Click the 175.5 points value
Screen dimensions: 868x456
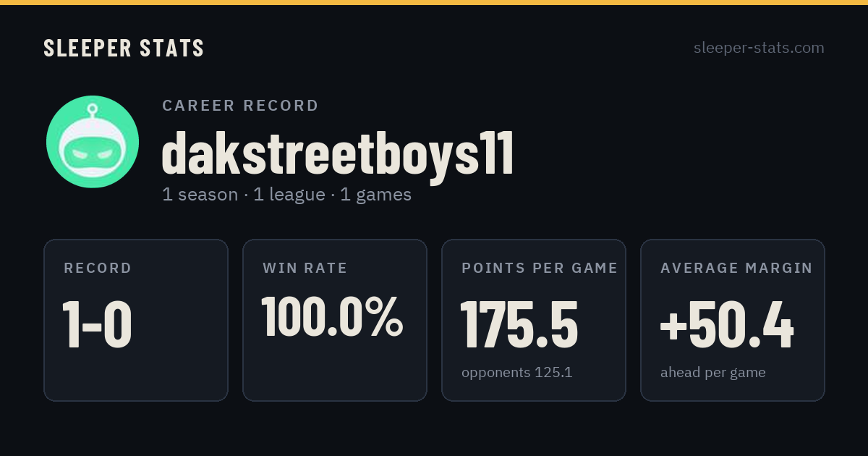point(519,324)
